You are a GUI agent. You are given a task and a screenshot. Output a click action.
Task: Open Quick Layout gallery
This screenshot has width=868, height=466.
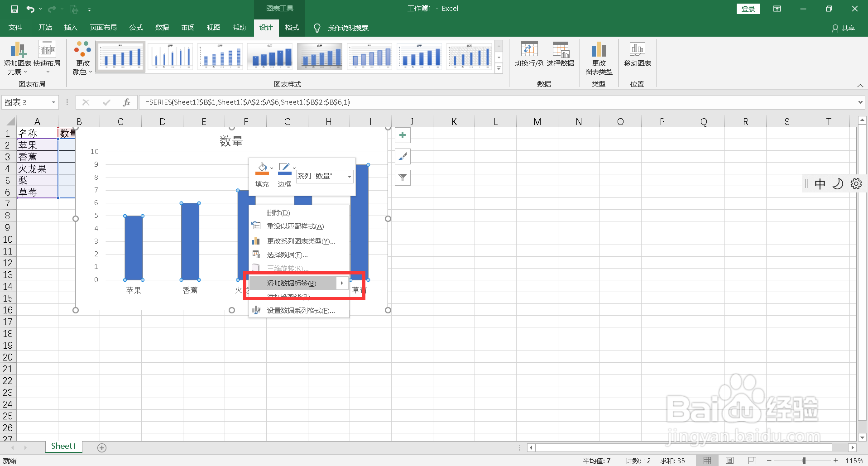(47, 58)
